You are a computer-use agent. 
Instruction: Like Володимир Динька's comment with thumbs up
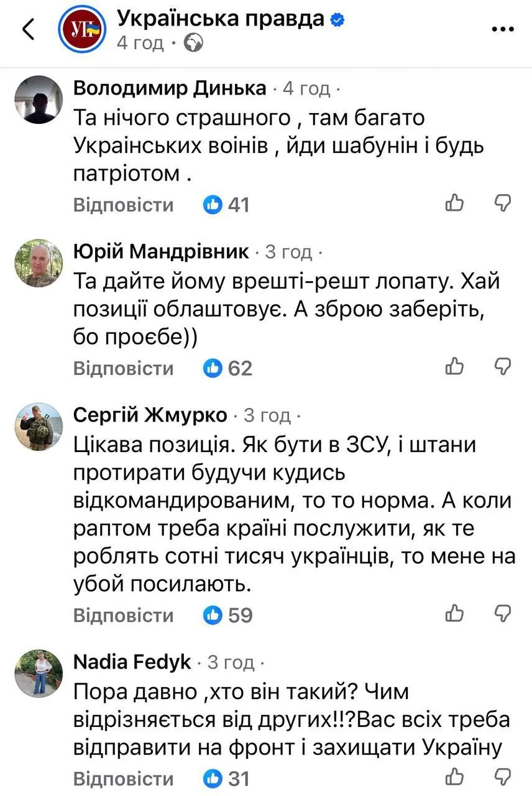455,203
